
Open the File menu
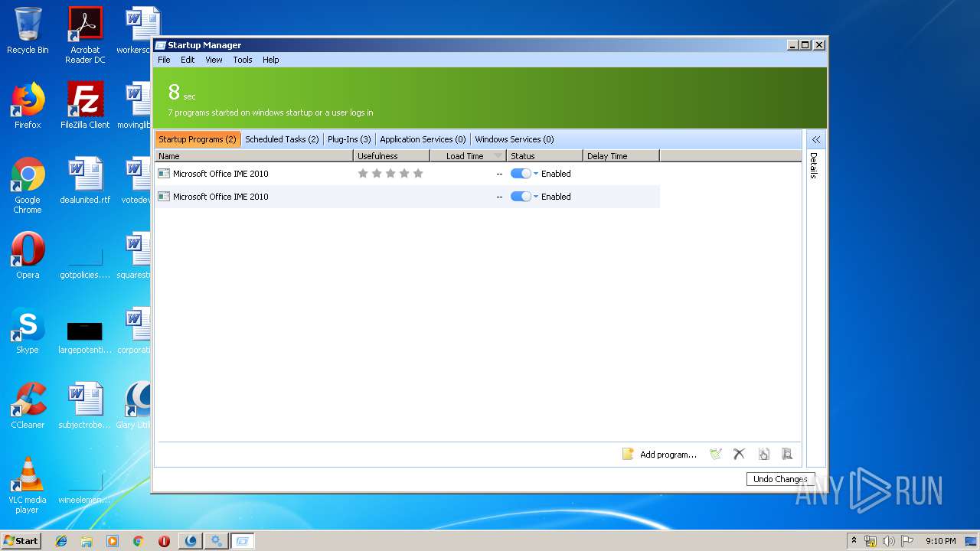[x=164, y=60]
